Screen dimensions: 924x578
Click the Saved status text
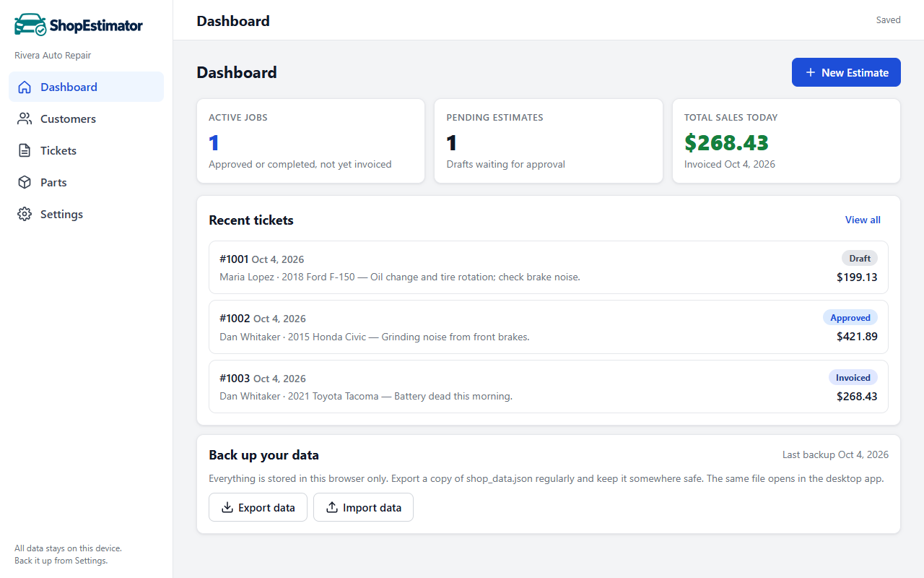click(889, 20)
